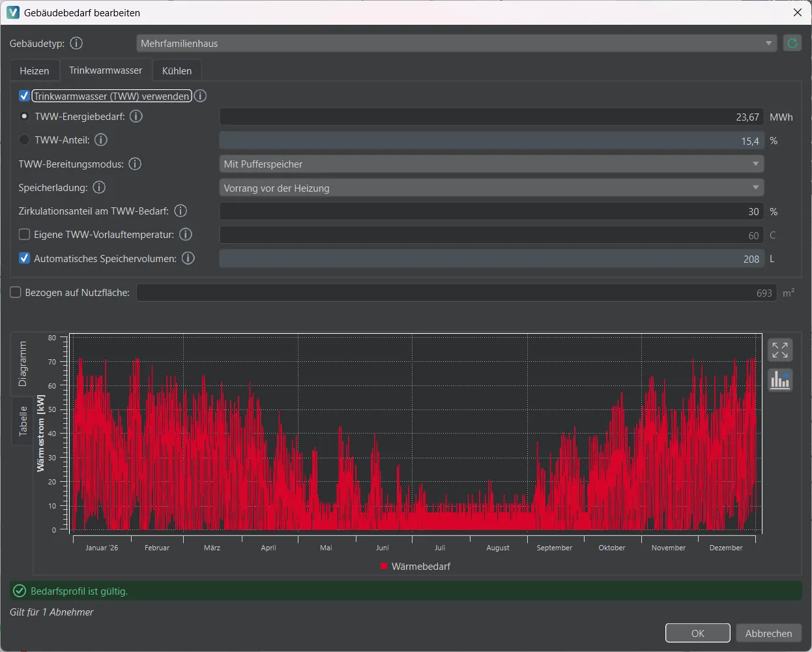Click the green refresh icon beside Gebäudetyp
The image size is (812, 652).
[x=792, y=43]
